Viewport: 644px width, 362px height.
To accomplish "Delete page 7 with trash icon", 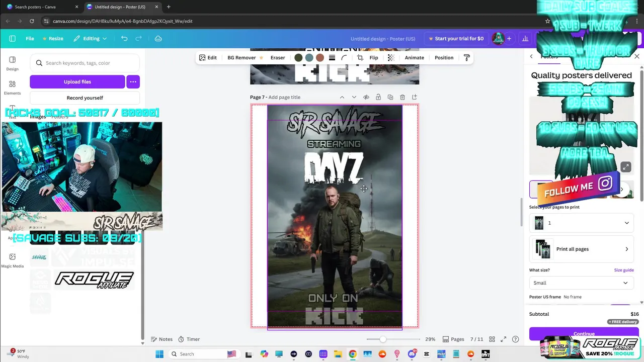I will coord(403,97).
